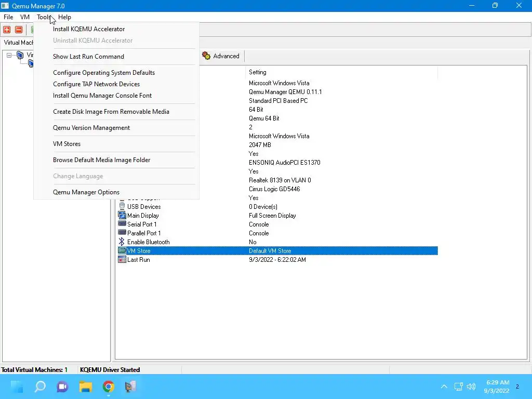Select the Last Run row

pos(277,260)
